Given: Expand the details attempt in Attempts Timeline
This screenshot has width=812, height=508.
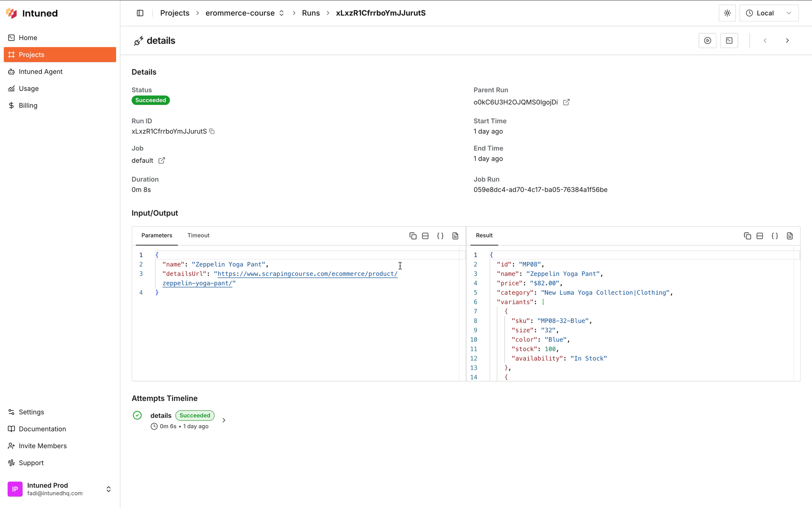Looking at the screenshot, I should 224,420.
